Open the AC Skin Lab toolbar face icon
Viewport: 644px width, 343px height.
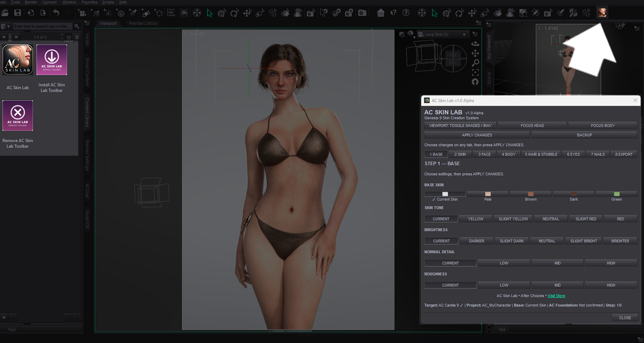click(x=602, y=13)
